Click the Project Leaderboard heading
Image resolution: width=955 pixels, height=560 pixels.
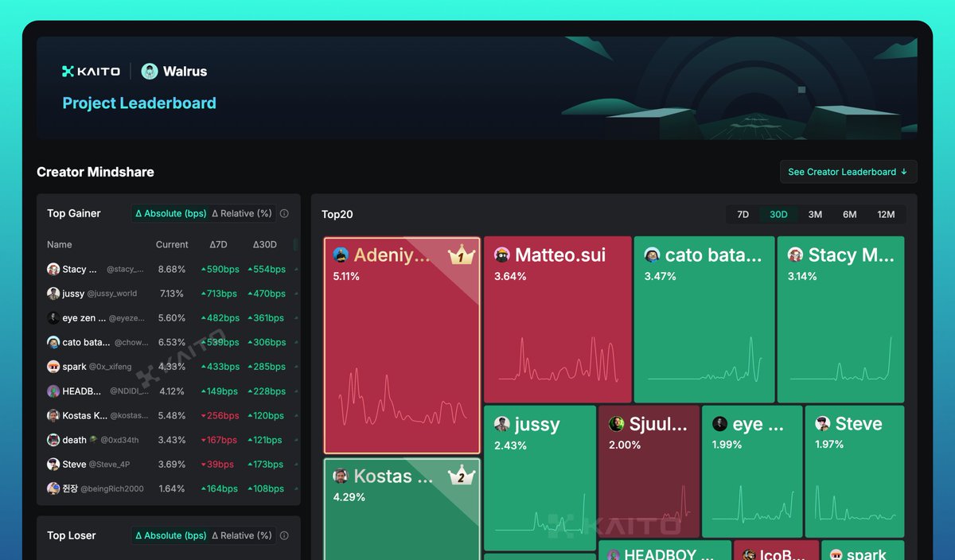click(x=139, y=103)
